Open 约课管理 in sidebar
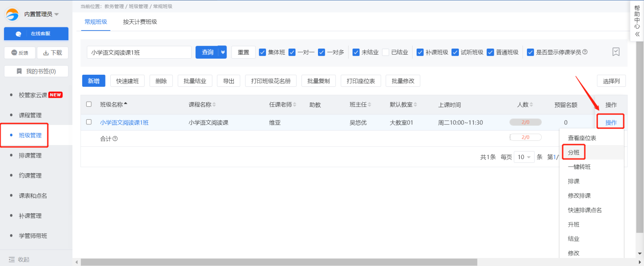The image size is (644, 266). (30, 176)
